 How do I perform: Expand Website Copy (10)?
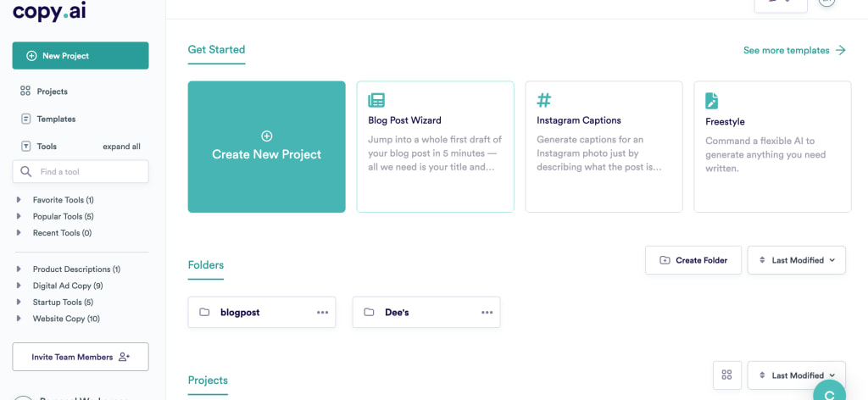(x=66, y=319)
